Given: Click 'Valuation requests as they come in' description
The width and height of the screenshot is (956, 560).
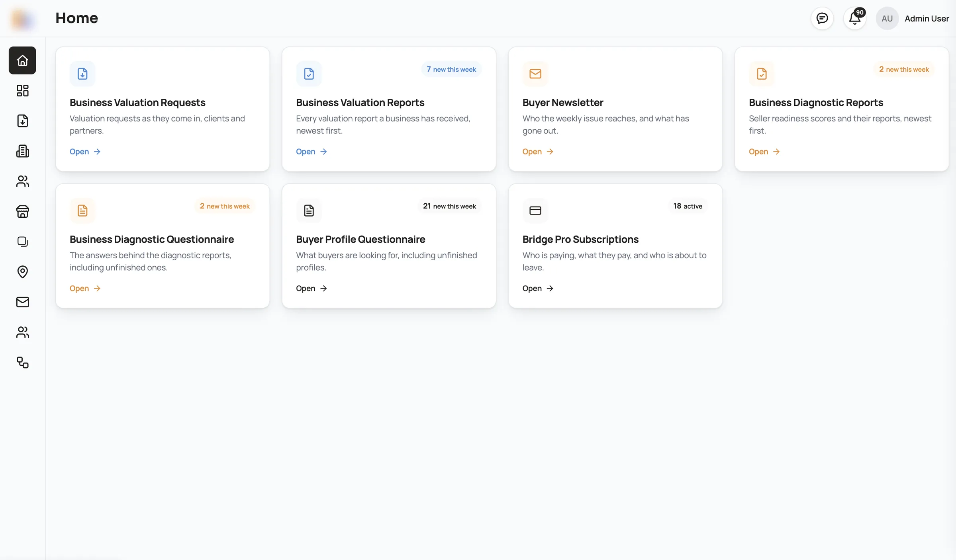Looking at the screenshot, I should tap(157, 125).
